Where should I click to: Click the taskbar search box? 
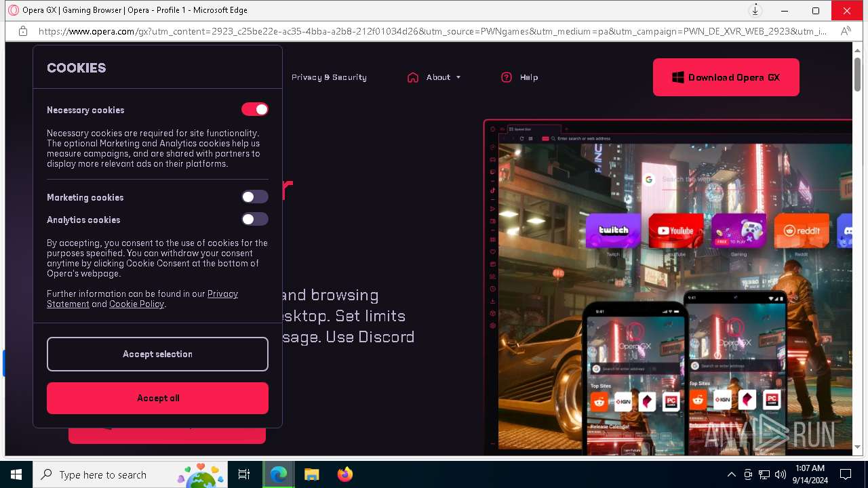(x=130, y=474)
